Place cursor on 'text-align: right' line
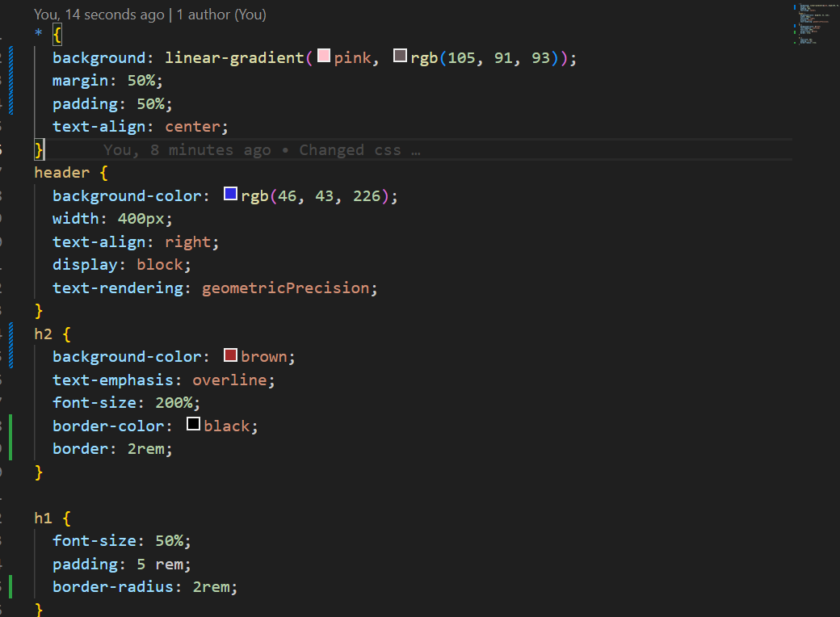The width and height of the screenshot is (840, 617). (136, 242)
